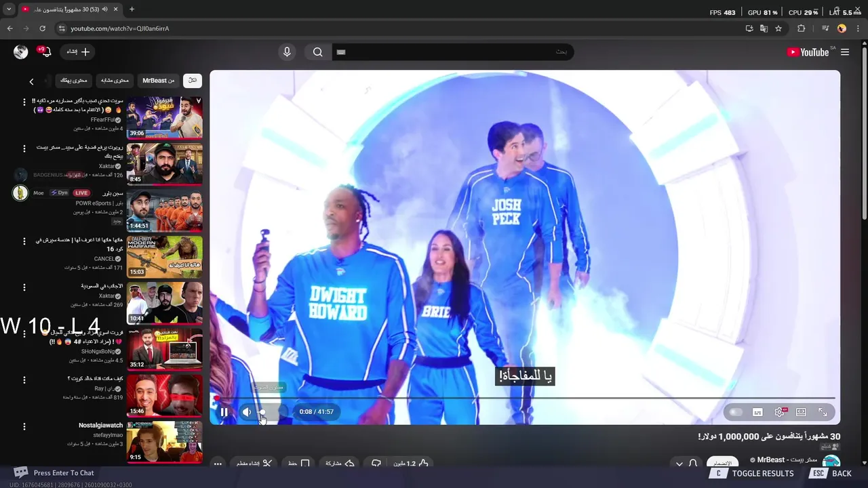Screen dimensions: 868x488
Task: Reload the page in the browser toolbar
Action: pos(42,28)
